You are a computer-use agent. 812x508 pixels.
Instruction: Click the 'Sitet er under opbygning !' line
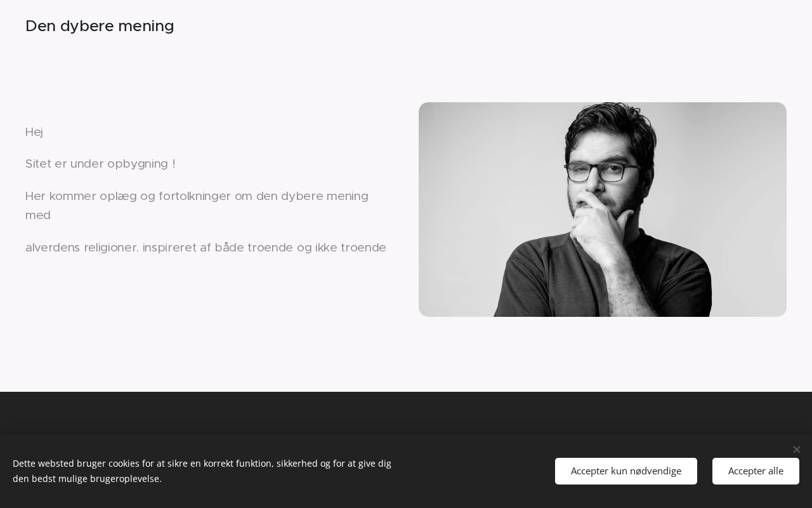pyautogui.click(x=100, y=164)
